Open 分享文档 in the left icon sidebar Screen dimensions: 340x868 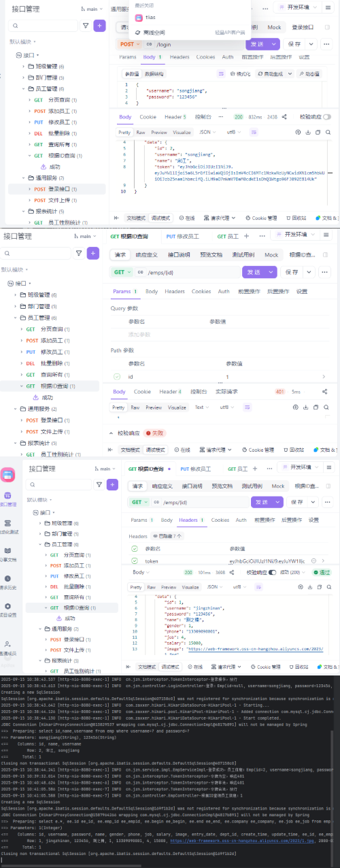click(8, 554)
